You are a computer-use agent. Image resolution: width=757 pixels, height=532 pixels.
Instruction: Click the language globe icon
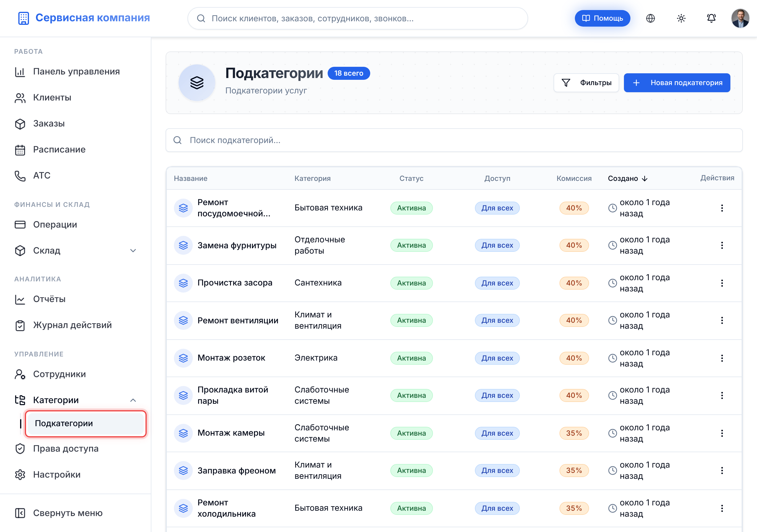650,18
